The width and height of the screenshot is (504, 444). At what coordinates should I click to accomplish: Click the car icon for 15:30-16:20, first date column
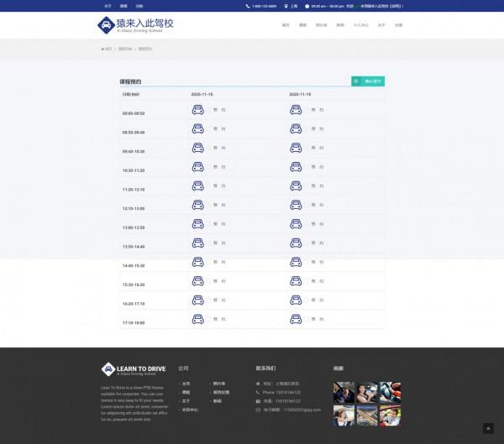pos(197,281)
